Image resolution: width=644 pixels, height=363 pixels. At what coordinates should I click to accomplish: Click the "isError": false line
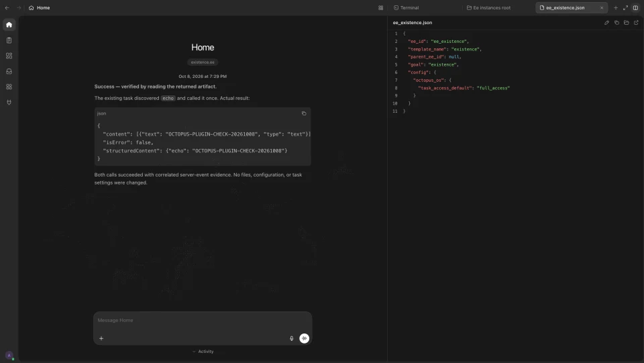(127, 142)
